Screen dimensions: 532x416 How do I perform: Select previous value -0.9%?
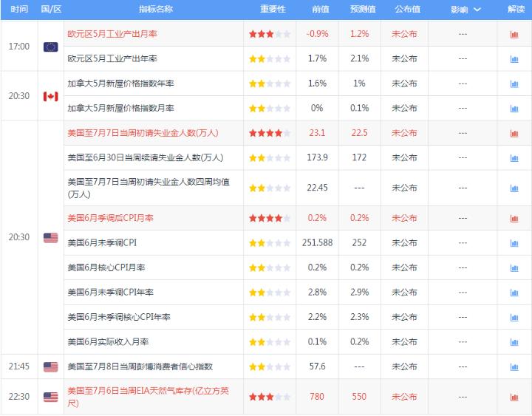coord(317,34)
